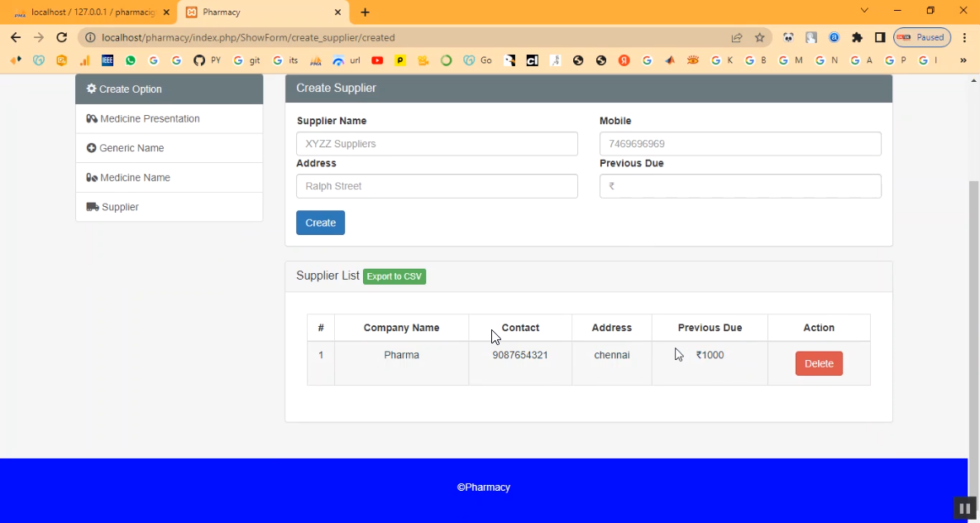Open the YouTube bookmark icon
980x523 pixels.
377,60
